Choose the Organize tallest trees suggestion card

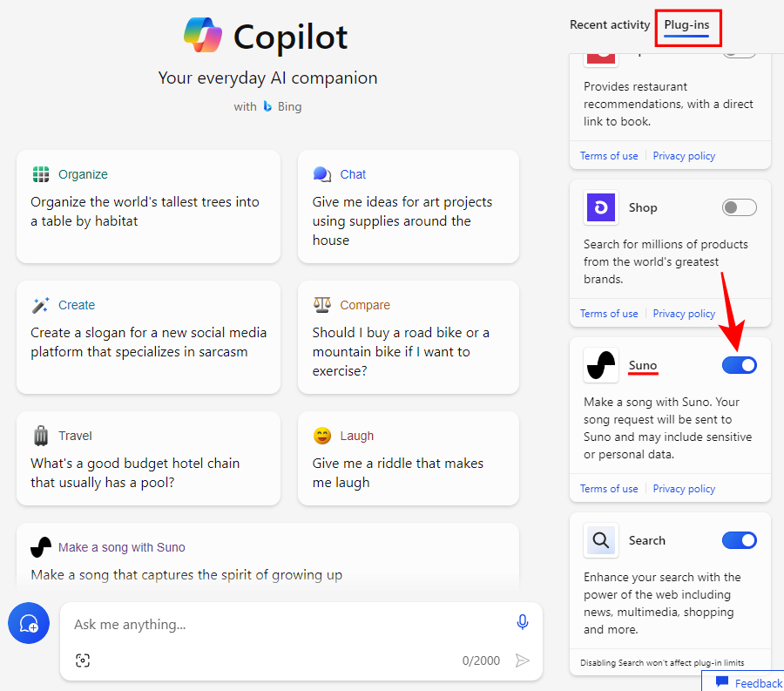148,206
